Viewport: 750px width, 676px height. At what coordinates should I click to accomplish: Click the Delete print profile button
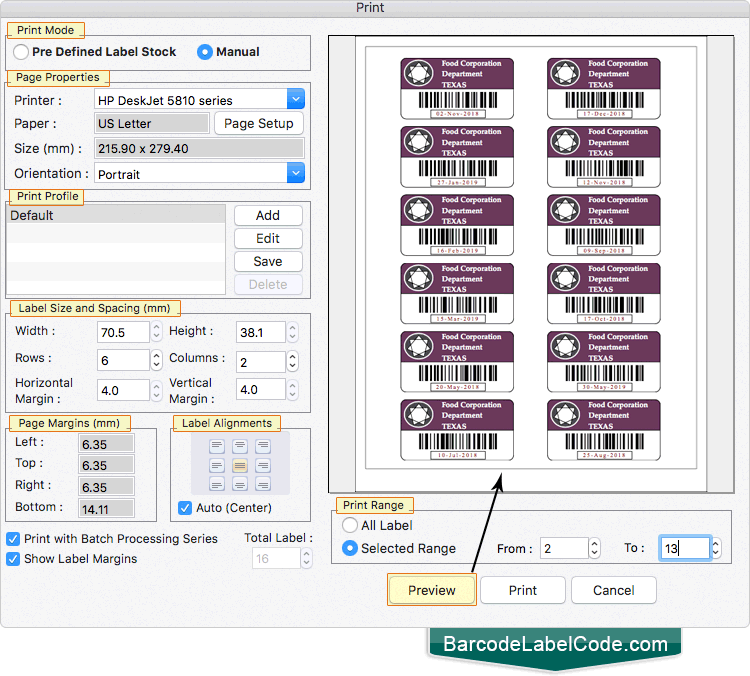(268, 284)
